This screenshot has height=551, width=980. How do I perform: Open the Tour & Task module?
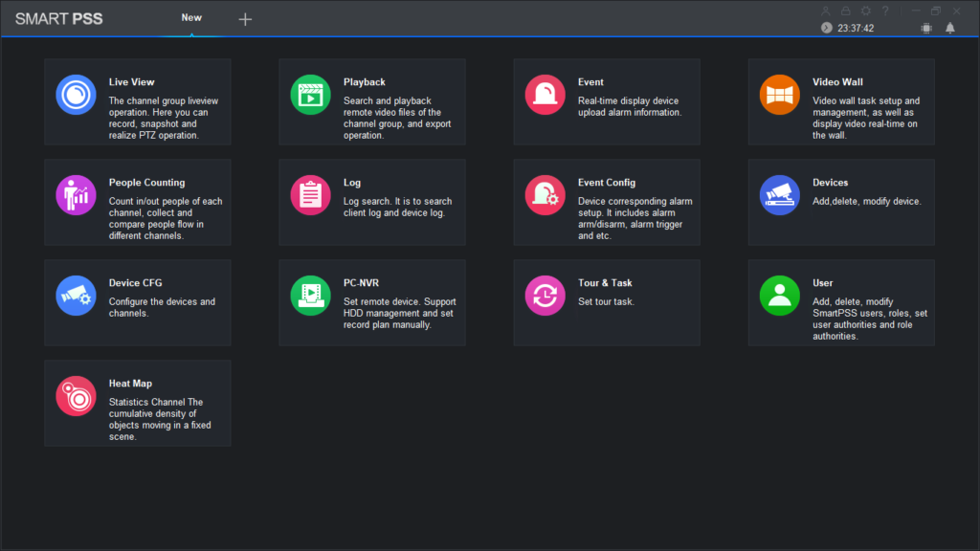click(x=606, y=302)
